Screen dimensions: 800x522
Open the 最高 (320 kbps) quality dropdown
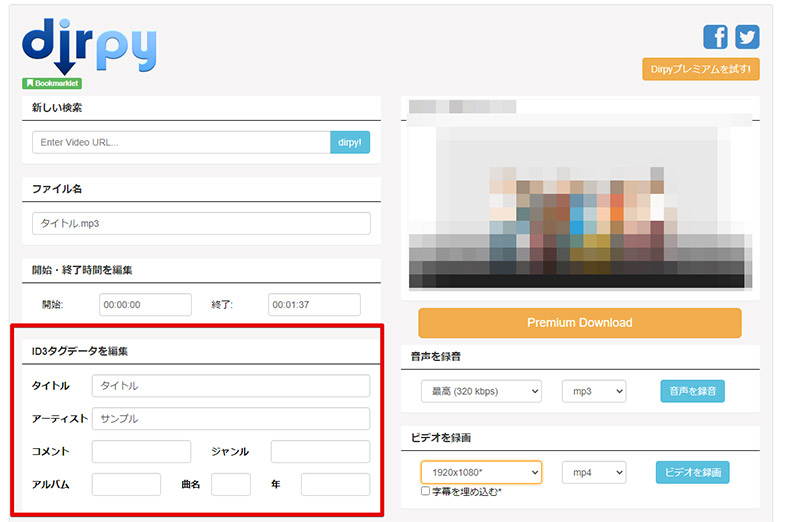[x=481, y=391]
